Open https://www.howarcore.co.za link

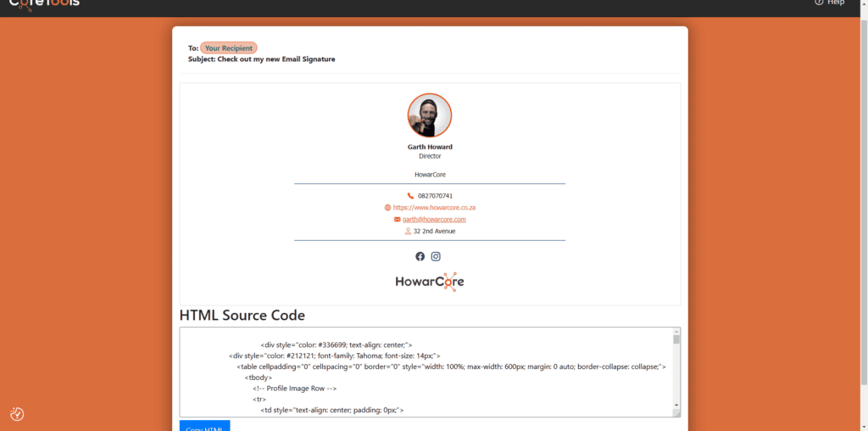pyautogui.click(x=435, y=208)
